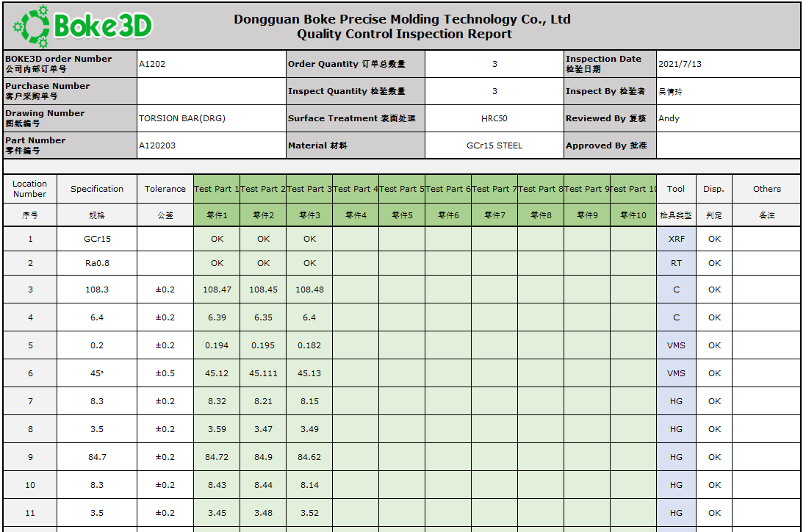Click the Boke3D gear logo
This screenshot has height=532, width=806.
pyautogui.click(x=83, y=26)
